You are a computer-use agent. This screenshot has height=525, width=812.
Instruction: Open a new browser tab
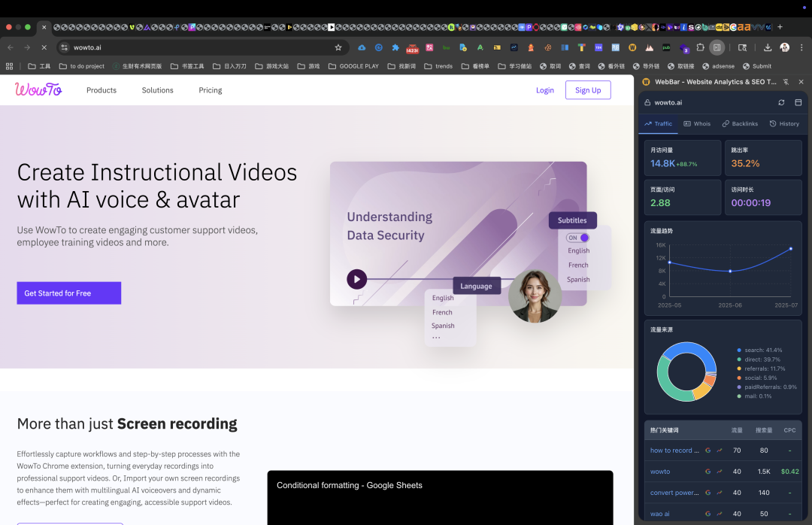coord(780,27)
